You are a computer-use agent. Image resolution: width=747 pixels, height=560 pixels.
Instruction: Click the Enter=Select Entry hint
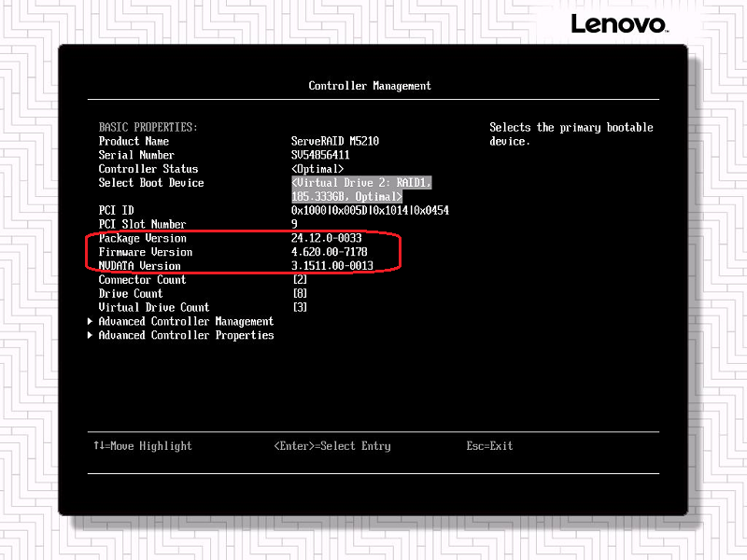click(x=331, y=446)
